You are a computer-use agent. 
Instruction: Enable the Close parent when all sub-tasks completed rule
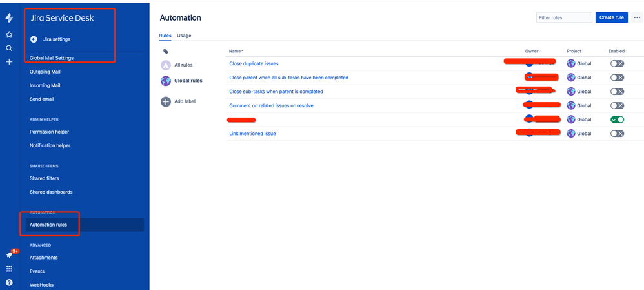tap(617, 78)
